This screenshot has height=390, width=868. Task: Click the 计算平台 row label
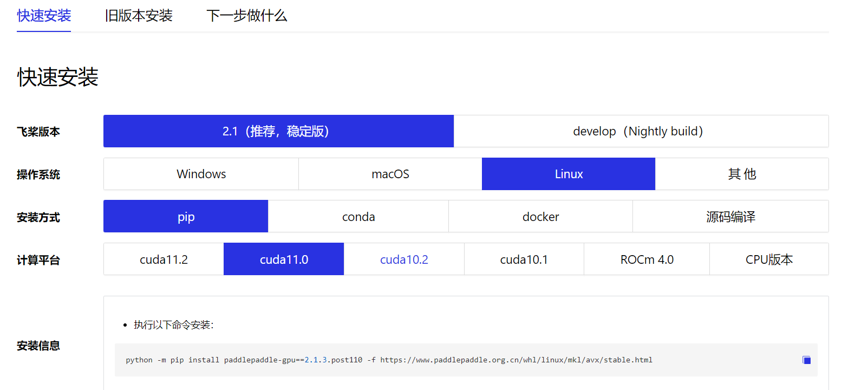click(x=38, y=260)
